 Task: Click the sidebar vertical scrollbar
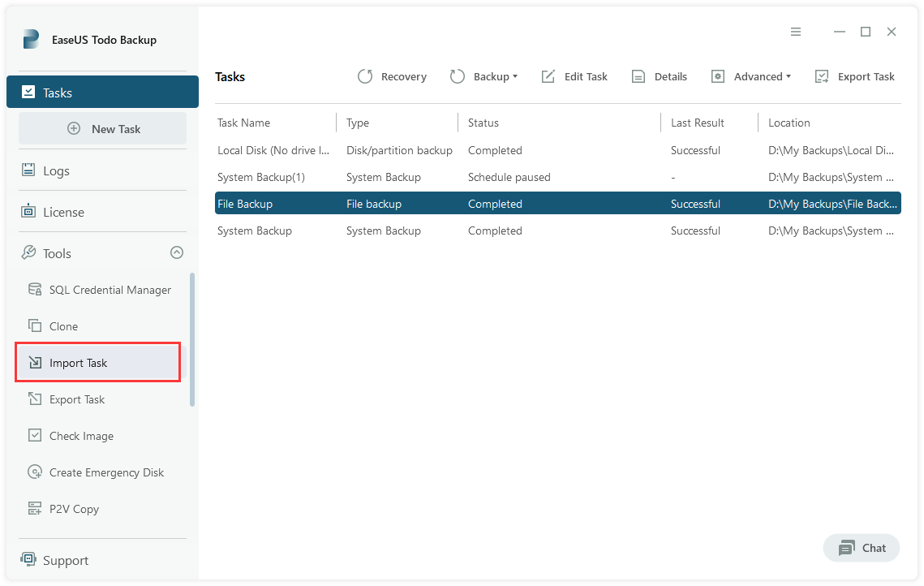click(x=192, y=339)
